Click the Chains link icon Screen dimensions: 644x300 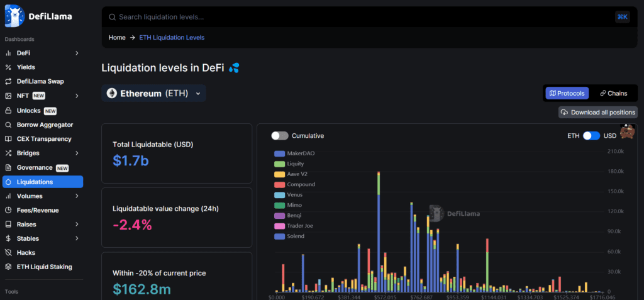[x=603, y=93]
